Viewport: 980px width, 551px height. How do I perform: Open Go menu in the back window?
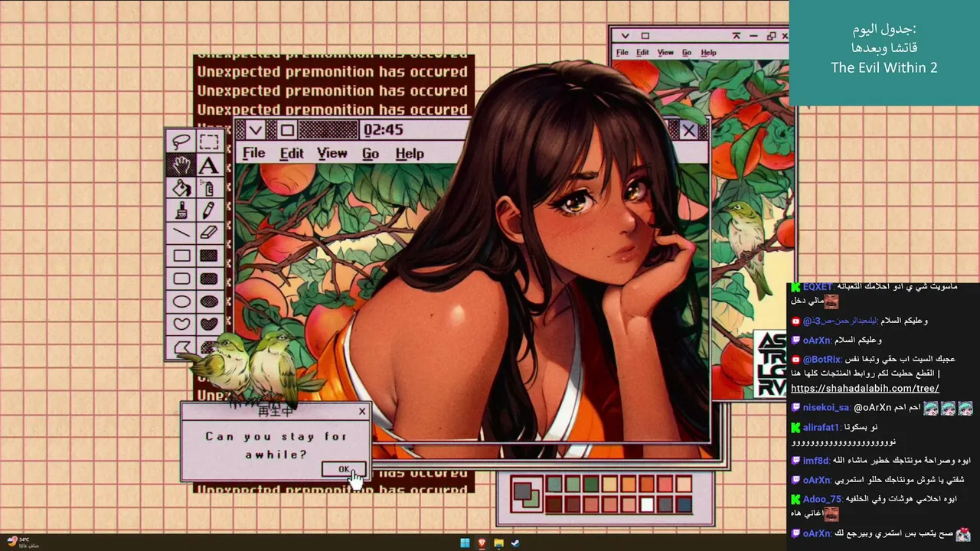pyautogui.click(x=687, y=53)
